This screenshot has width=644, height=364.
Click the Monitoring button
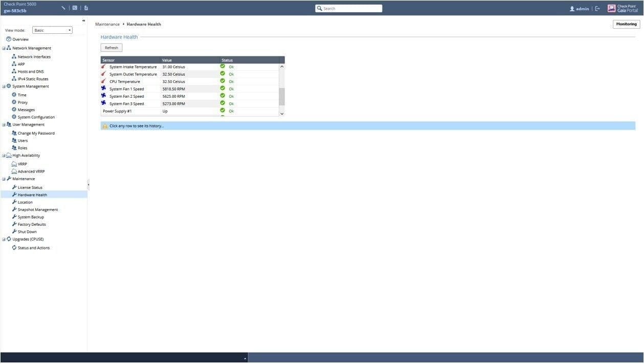pyautogui.click(x=626, y=24)
